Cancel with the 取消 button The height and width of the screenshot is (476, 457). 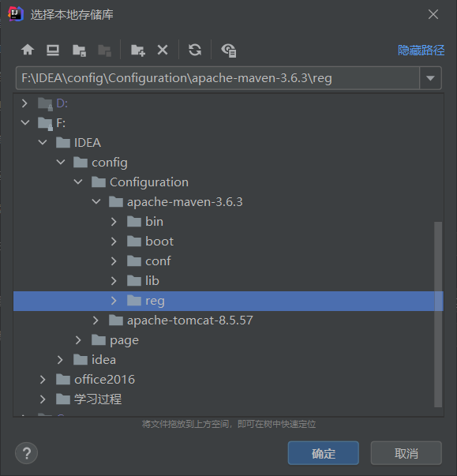click(x=406, y=453)
